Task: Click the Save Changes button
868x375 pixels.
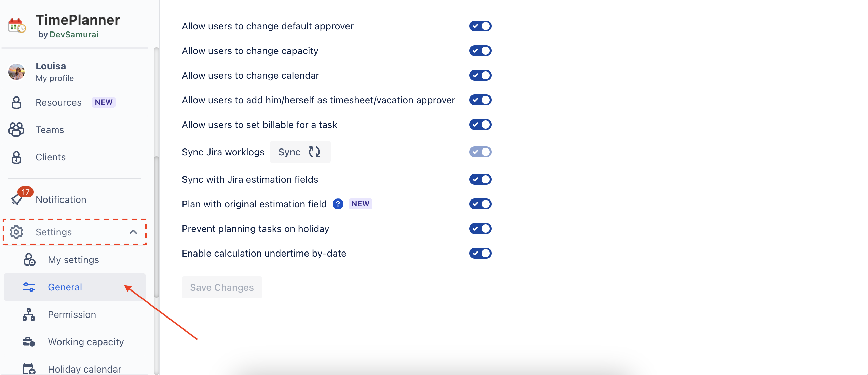Action: click(222, 287)
